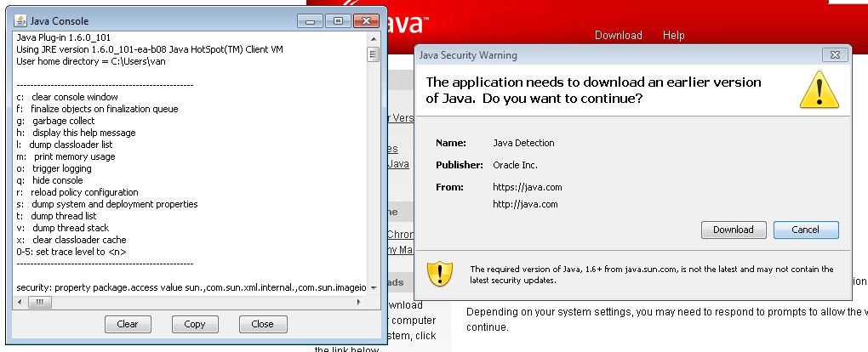Image resolution: width=868 pixels, height=352 pixels.
Task: Minimize the Java Console window
Action: coord(311,20)
